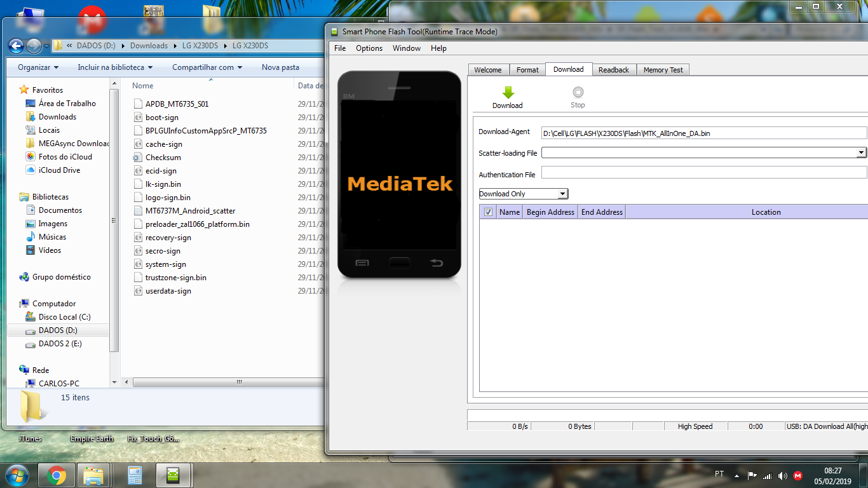Switch to the Welcome tab

pyautogui.click(x=488, y=70)
